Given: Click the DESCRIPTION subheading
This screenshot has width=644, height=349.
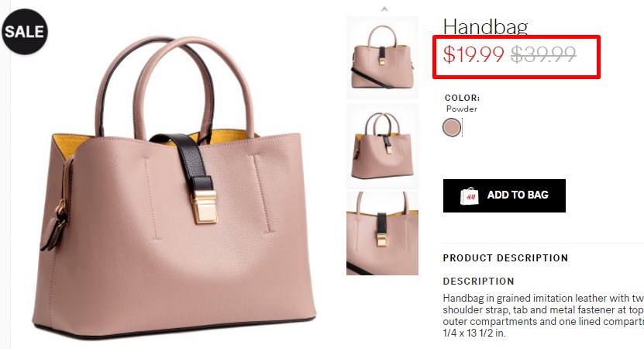Looking at the screenshot, I should tap(478, 282).
